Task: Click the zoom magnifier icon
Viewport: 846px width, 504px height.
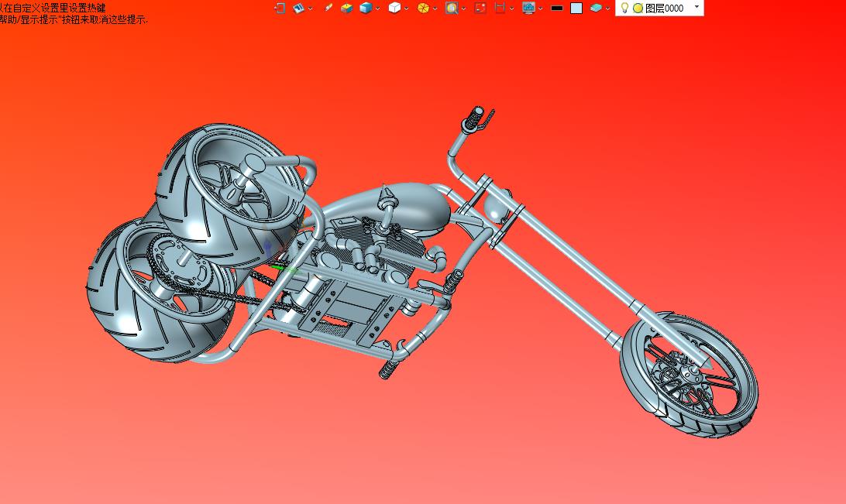Action: pos(452,8)
